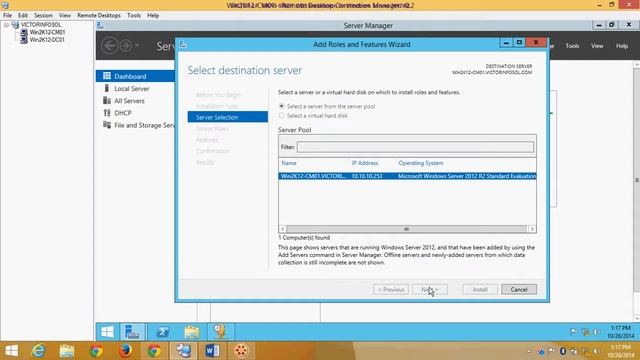Screen dimensions: 640x360
Task: Click Server Manager icon on remote taskbar
Action: coord(132,332)
